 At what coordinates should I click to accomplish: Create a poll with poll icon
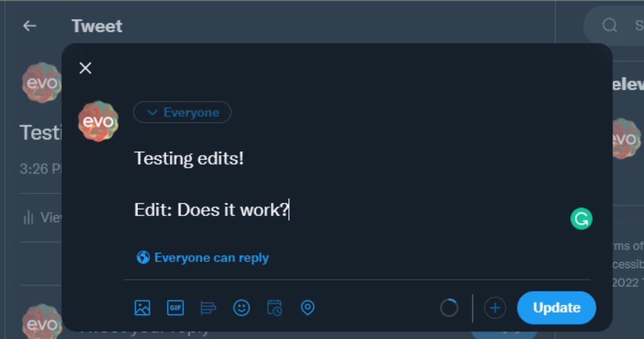coord(208,308)
